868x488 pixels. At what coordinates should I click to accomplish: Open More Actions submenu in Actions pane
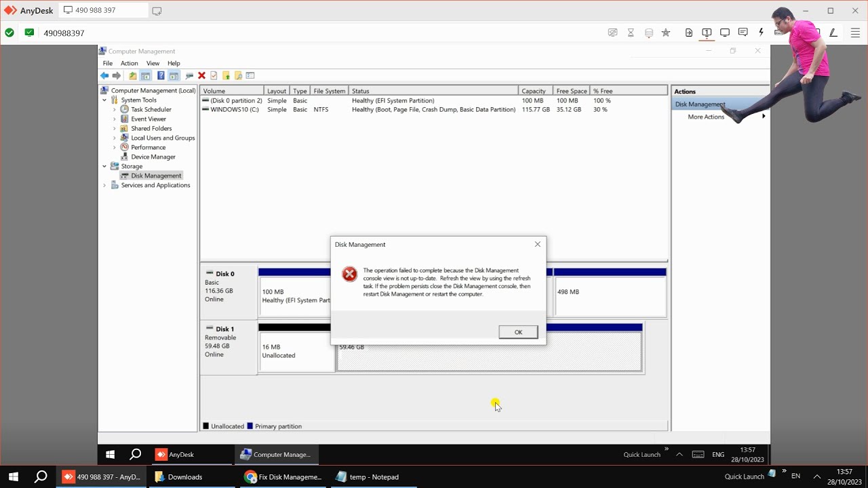point(706,117)
